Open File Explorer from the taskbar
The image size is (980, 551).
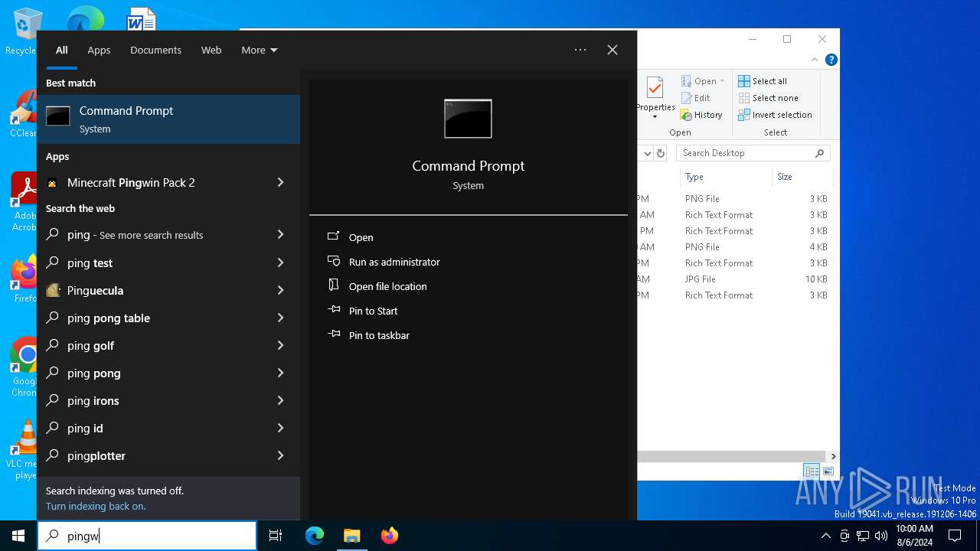(352, 536)
